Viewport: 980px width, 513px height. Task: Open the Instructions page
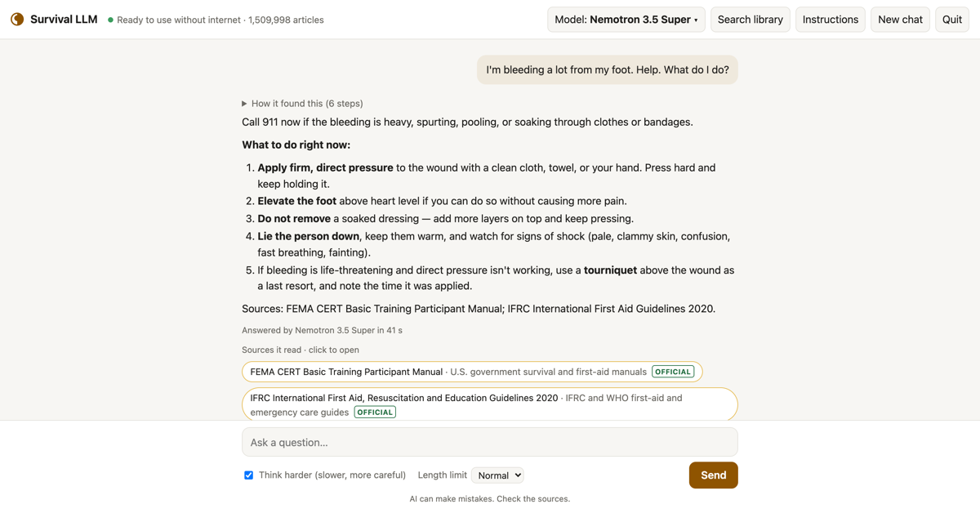pos(831,20)
